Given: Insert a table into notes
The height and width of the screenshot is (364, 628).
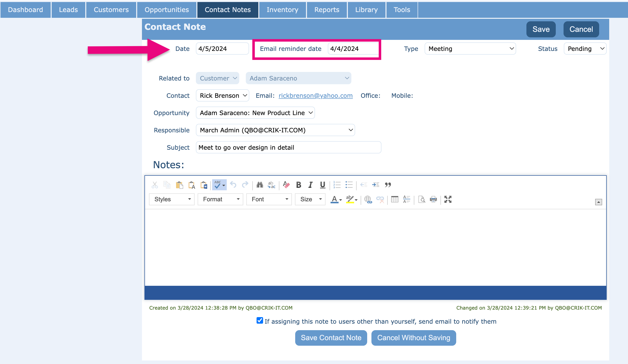Looking at the screenshot, I should tap(395, 200).
